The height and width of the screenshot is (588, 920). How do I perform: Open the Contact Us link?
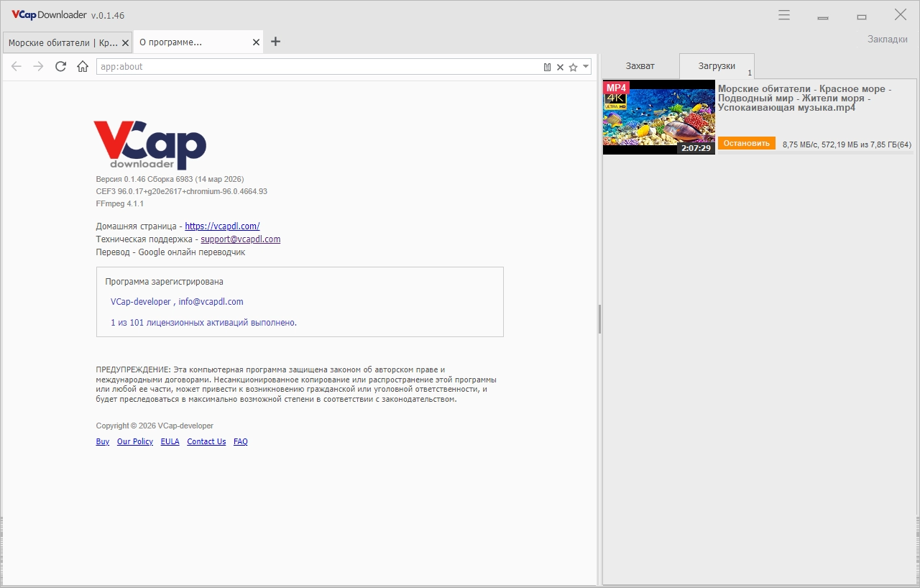pyautogui.click(x=206, y=441)
